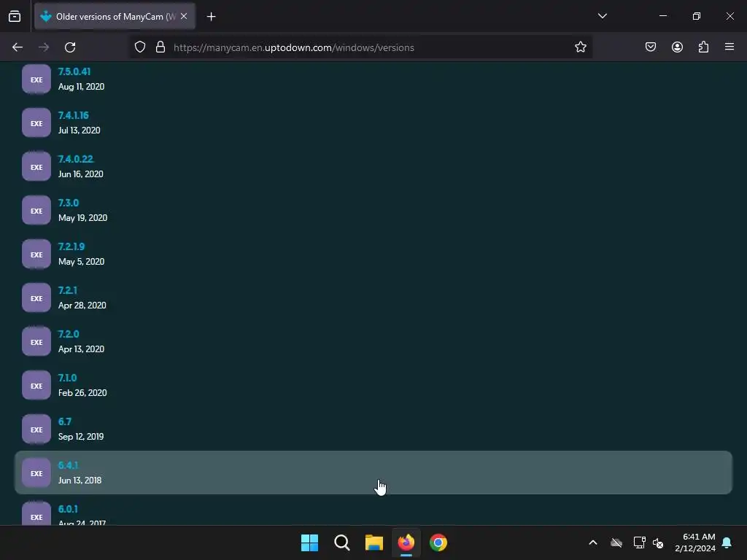
Task: Click EXE icon beside Apr 28, 2020
Action: tap(36, 298)
